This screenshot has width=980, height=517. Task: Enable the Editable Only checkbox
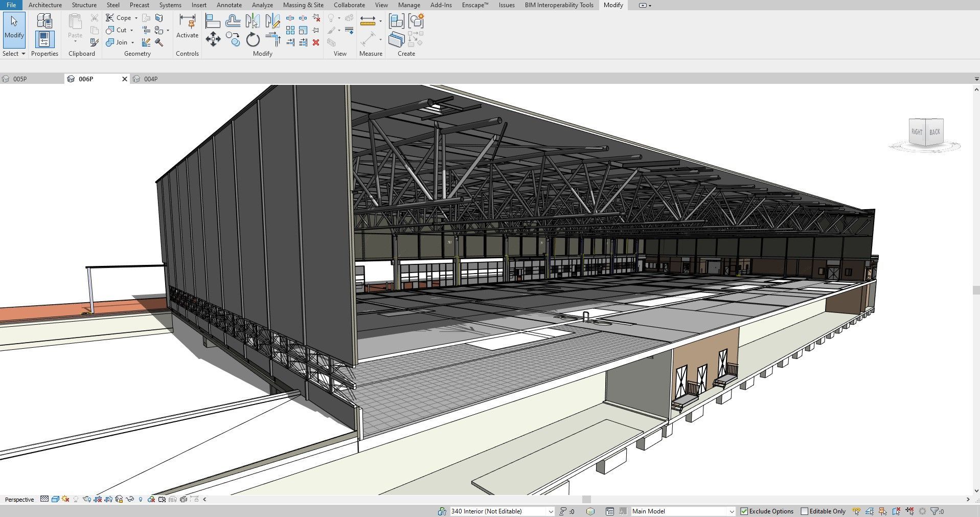[804, 511]
